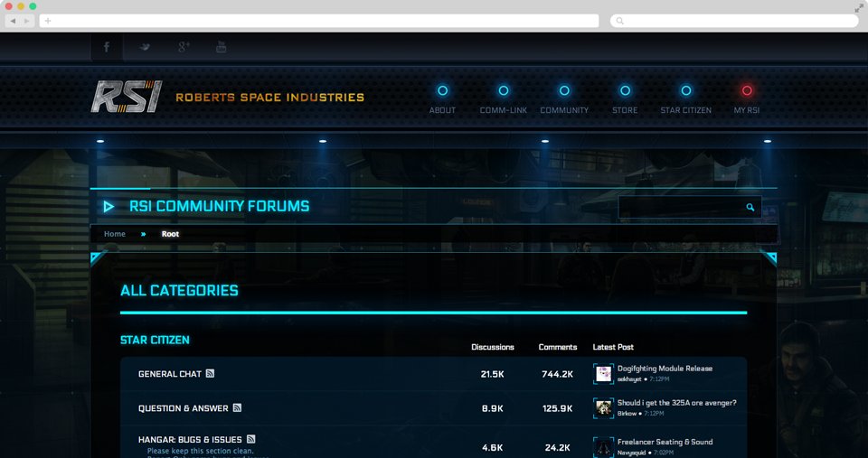Click the browser search field

click(734, 21)
